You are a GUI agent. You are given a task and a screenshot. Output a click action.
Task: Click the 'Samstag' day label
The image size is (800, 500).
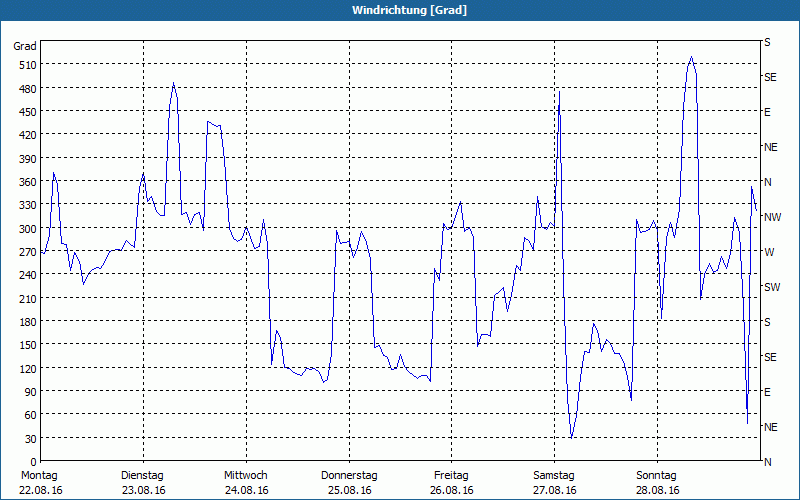(554, 476)
